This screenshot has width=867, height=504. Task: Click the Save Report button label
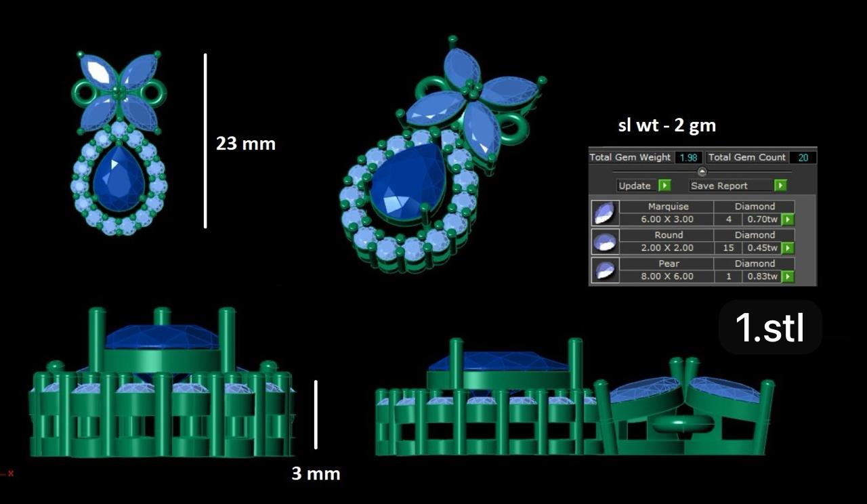[719, 186]
